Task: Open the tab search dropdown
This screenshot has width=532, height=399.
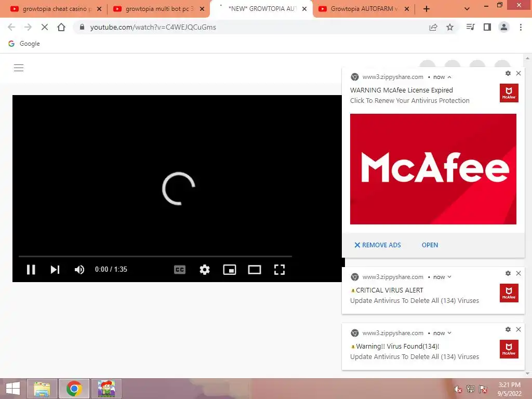Action: (x=467, y=9)
